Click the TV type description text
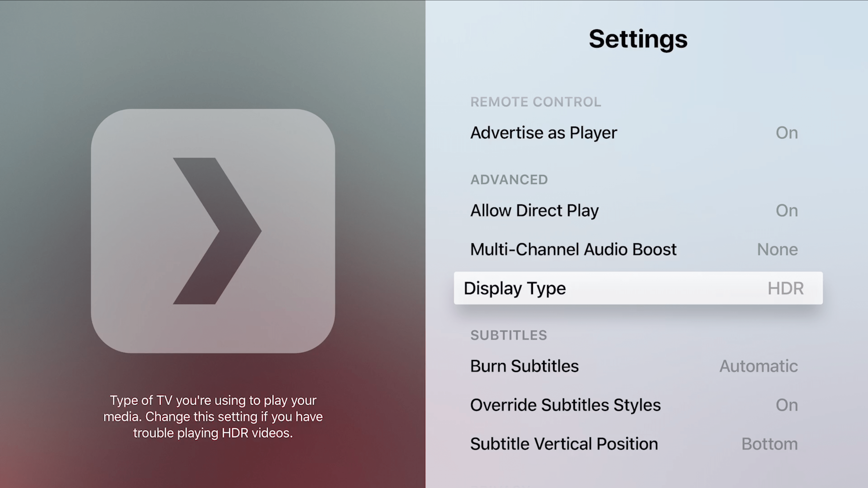Viewport: 868px width, 488px height. click(213, 416)
